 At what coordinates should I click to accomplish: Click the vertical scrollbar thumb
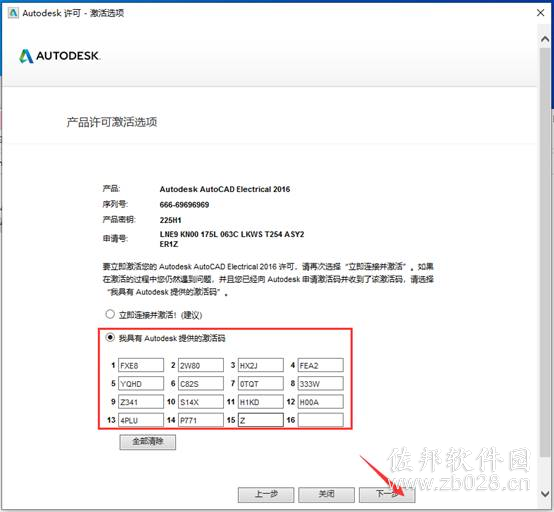(545, 252)
